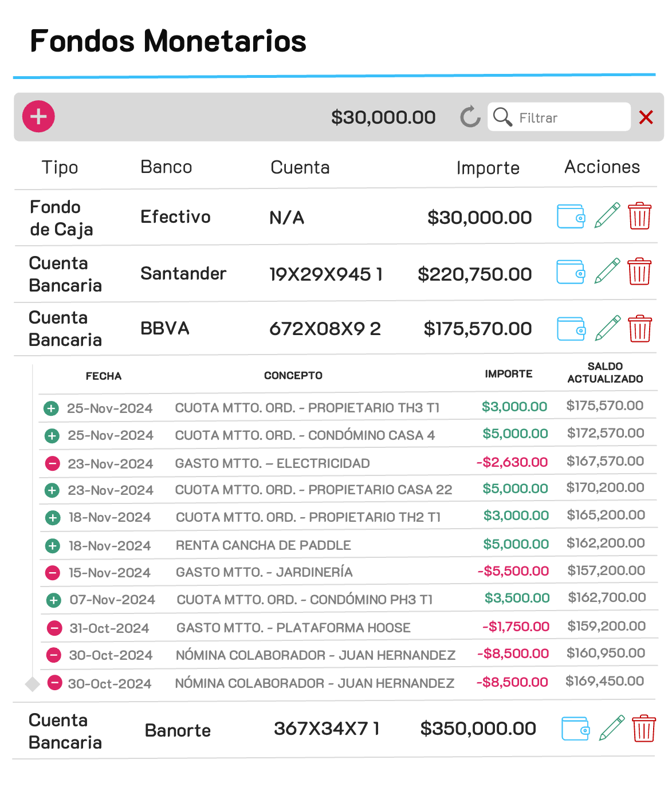The image size is (672, 795).
Task: Click plus icon for Renta Cancha de Paddle
Action: pos(53,545)
